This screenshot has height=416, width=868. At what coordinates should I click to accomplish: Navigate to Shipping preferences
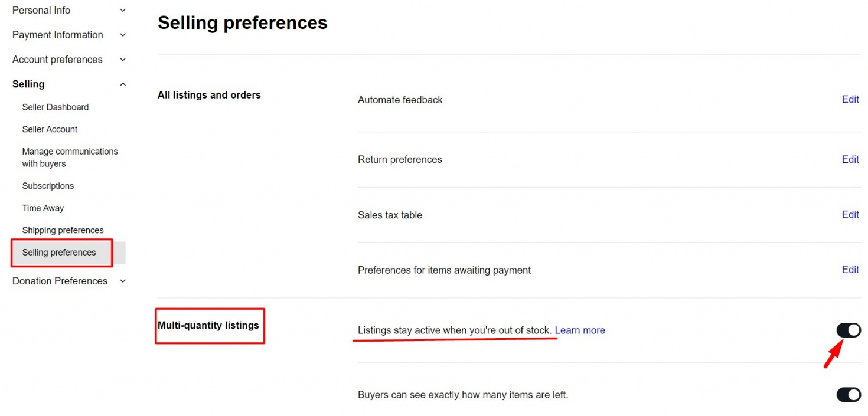(x=63, y=230)
